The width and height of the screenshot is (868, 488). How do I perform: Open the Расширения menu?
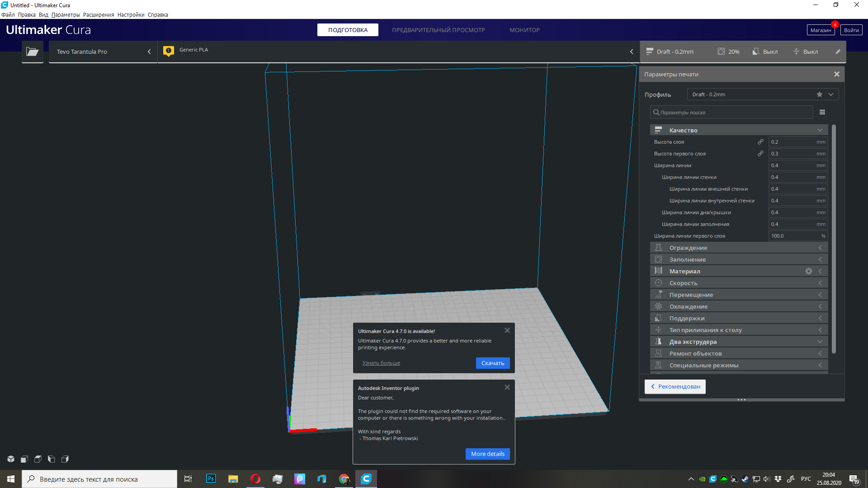click(x=99, y=15)
